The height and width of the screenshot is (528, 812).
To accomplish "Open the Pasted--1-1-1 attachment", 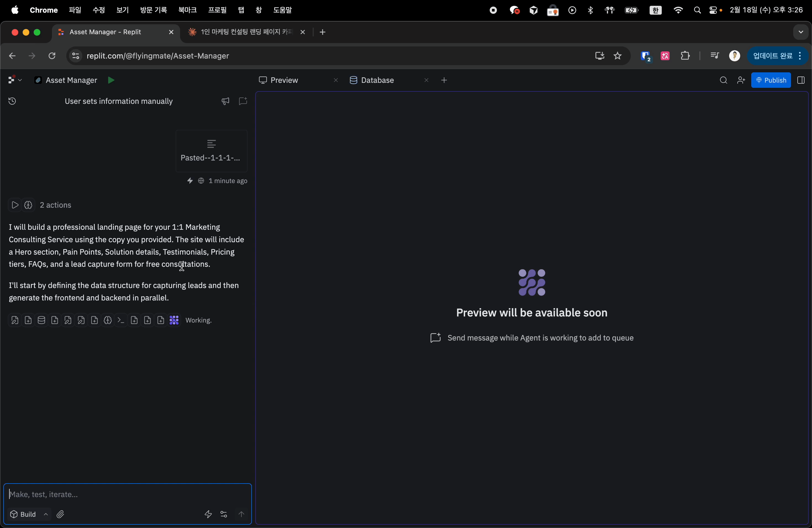I will click(x=211, y=151).
